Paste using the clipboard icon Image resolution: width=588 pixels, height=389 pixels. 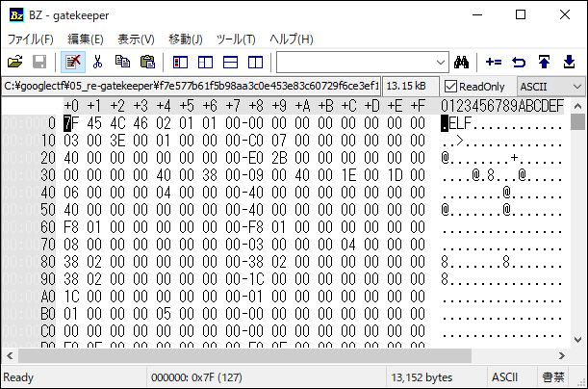(147, 62)
